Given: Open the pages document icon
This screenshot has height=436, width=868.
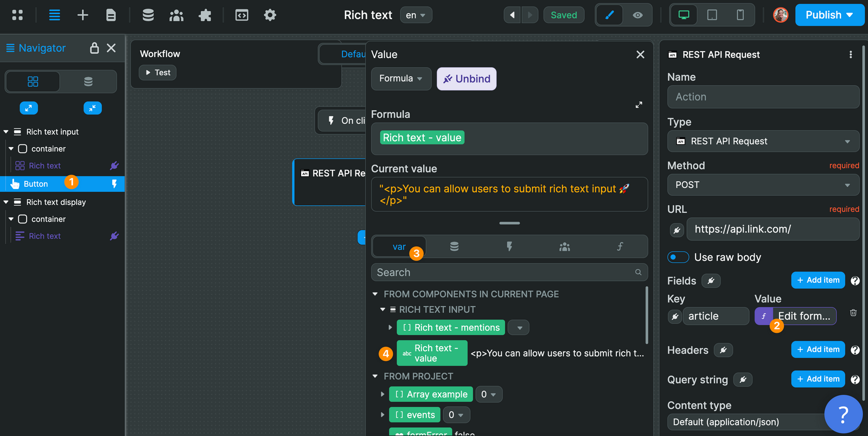Looking at the screenshot, I should pyautogui.click(x=111, y=15).
